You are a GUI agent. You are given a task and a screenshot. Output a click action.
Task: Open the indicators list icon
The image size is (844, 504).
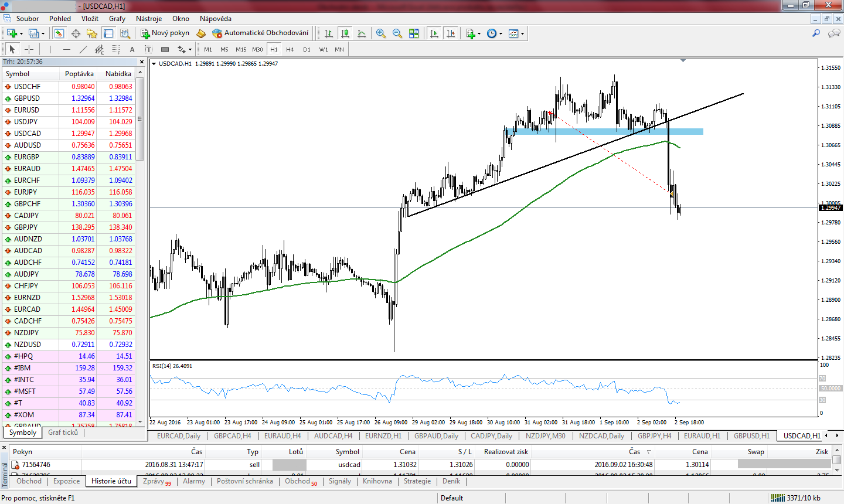[x=470, y=33]
